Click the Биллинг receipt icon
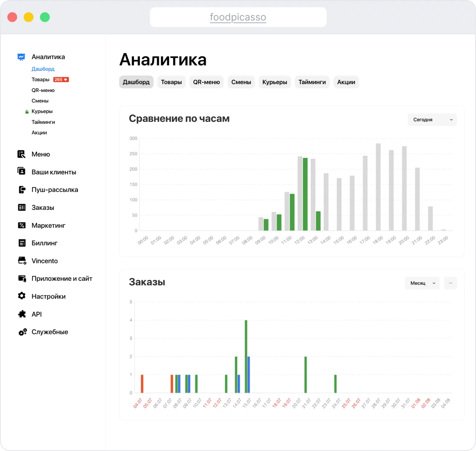476x451 pixels. [22, 243]
